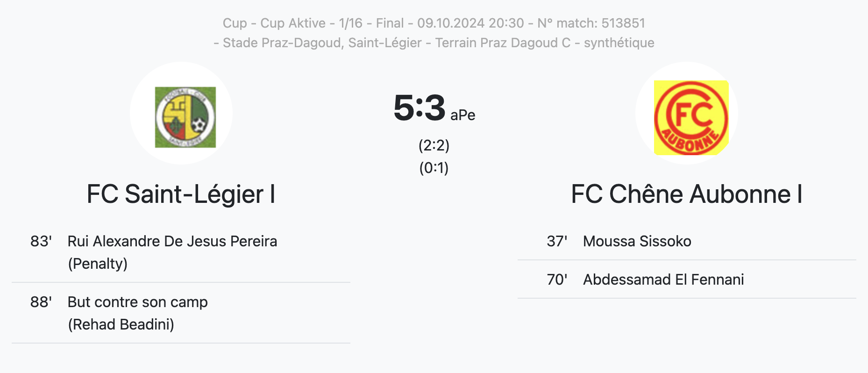Click the 88' minute marker
The image size is (868, 373).
coord(41,302)
